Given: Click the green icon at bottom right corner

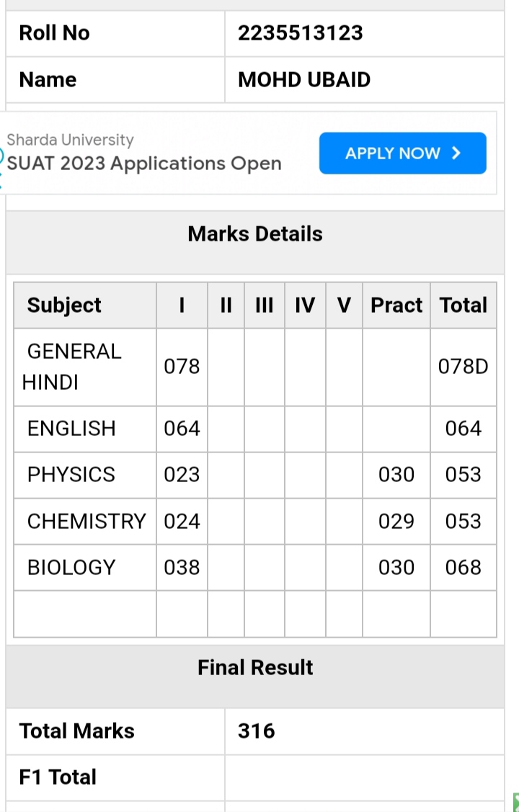Looking at the screenshot, I should [x=515, y=803].
